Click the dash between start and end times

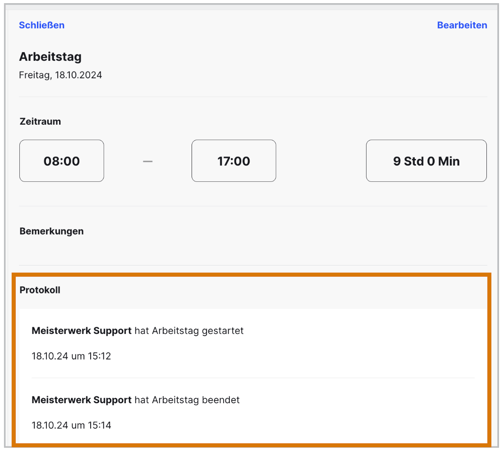148,161
